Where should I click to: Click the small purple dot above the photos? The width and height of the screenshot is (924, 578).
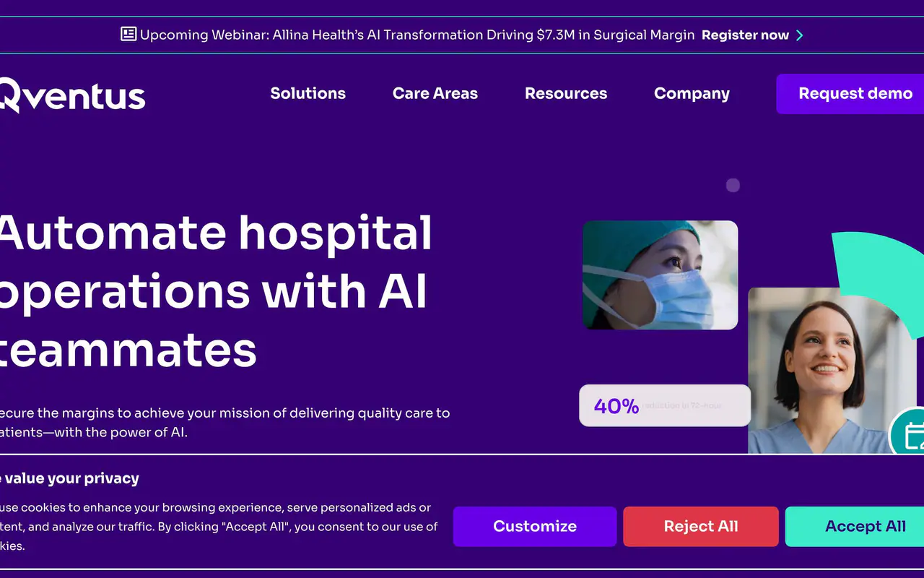(x=733, y=186)
